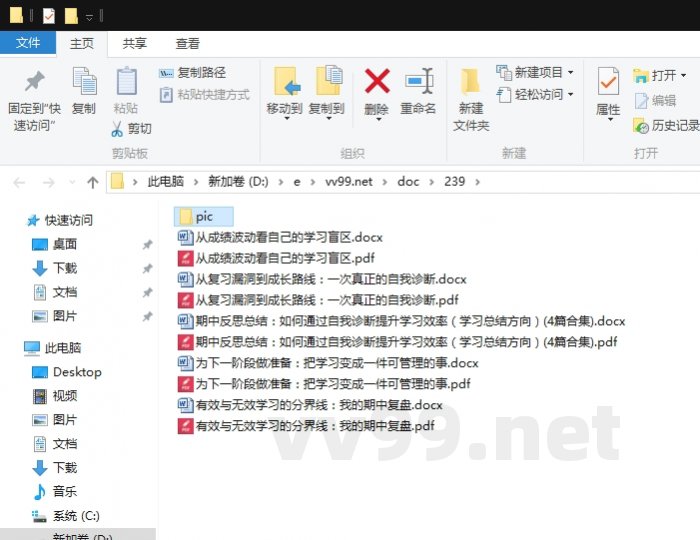Click the title bar properties checkmark icon
The image size is (700, 540).
coord(49,16)
